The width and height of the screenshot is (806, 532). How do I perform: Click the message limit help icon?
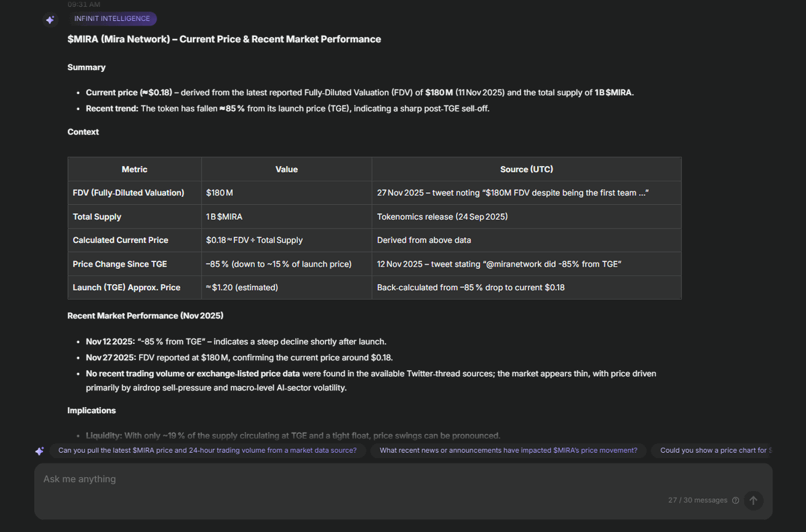[735, 500]
